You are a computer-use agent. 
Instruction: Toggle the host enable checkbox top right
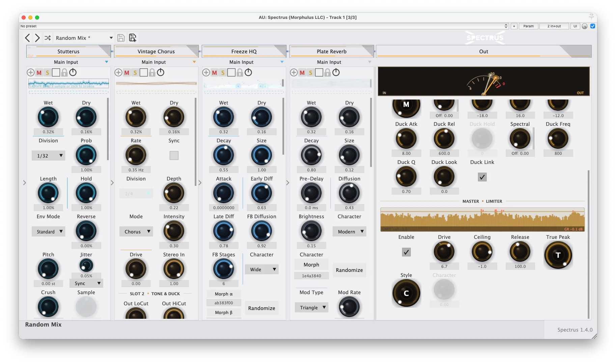tap(593, 26)
